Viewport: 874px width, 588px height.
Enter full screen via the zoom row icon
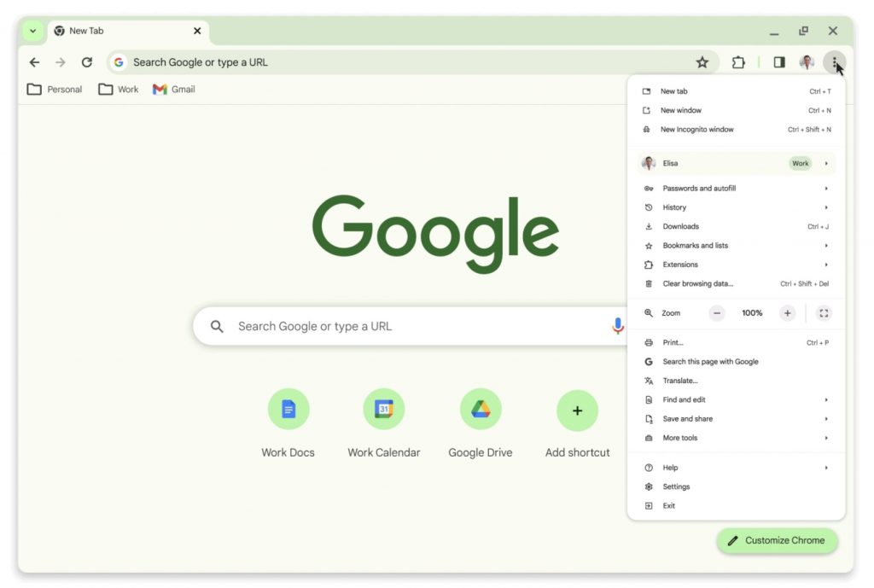coord(824,312)
